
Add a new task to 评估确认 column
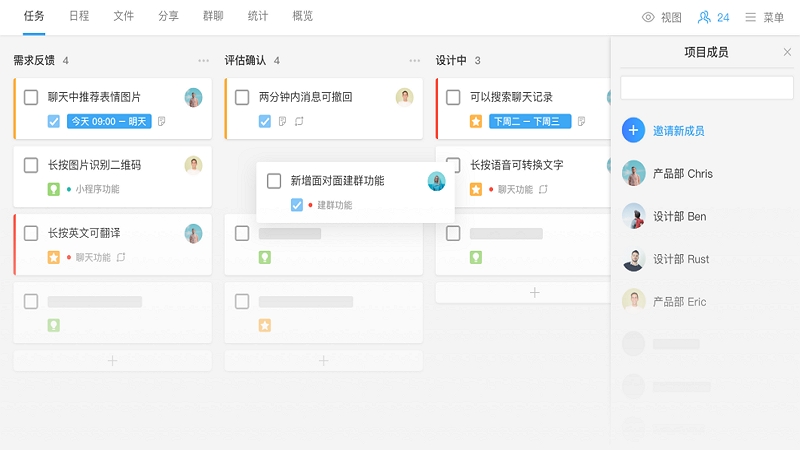(323, 361)
